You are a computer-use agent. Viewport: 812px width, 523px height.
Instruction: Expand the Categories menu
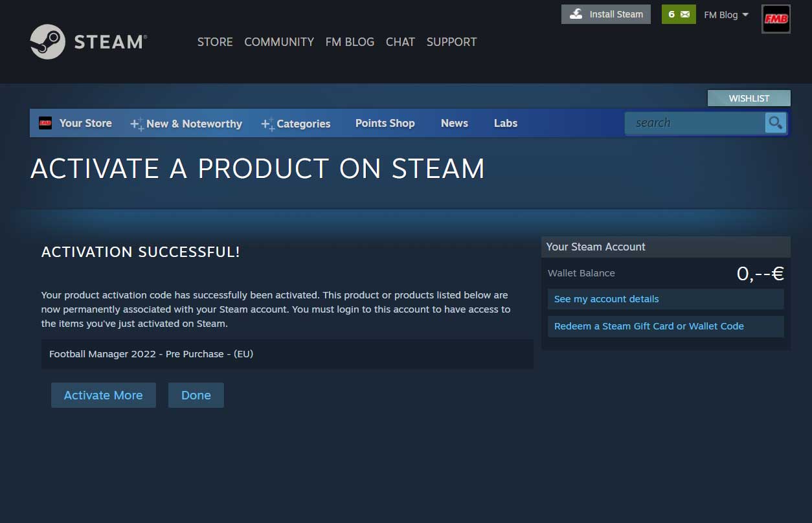[x=295, y=124]
